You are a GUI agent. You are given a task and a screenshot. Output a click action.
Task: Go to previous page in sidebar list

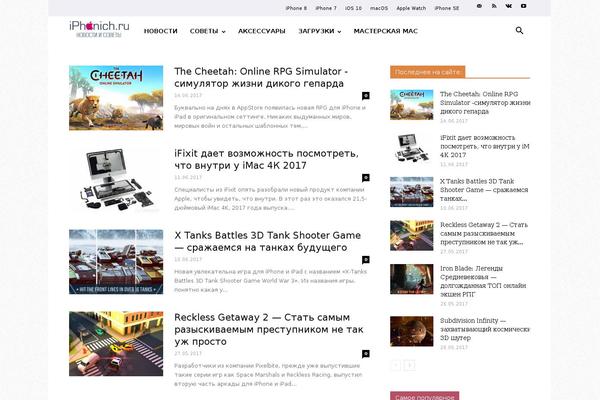396,366
